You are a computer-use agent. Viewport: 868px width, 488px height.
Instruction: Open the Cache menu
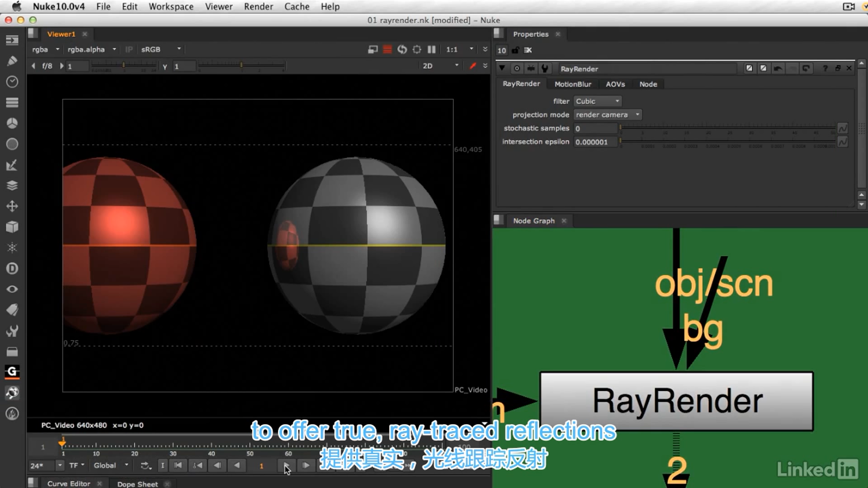[x=297, y=7]
